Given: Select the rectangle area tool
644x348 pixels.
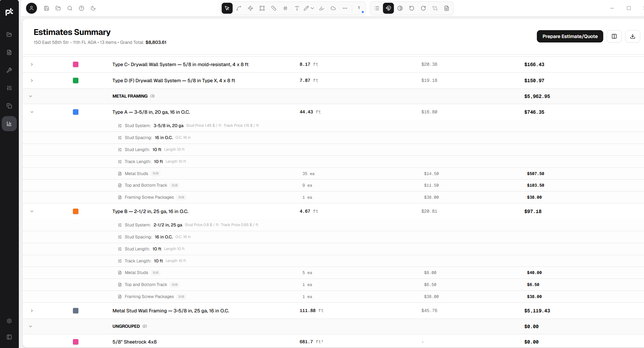Looking at the screenshot, I should coord(262,8).
